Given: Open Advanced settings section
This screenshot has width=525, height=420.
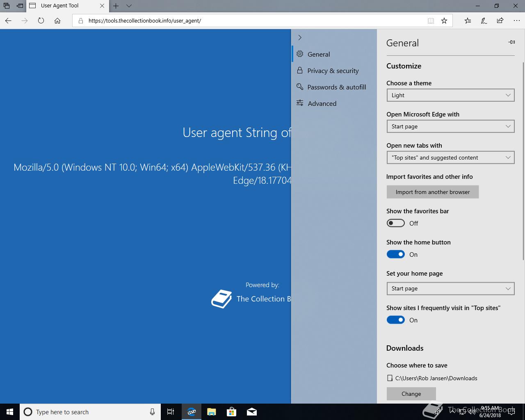Looking at the screenshot, I should [334, 103].
